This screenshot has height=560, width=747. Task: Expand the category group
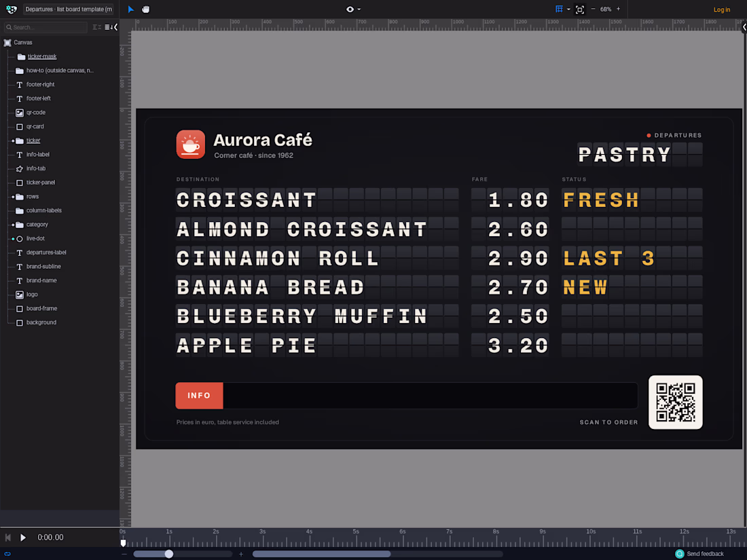pos(13,225)
